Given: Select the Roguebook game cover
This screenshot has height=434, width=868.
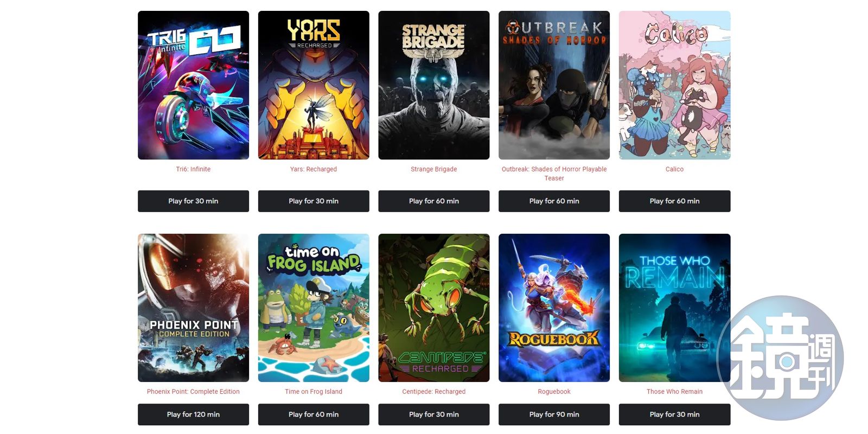Looking at the screenshot, I should pyautogui.click(x=554, y=308).
